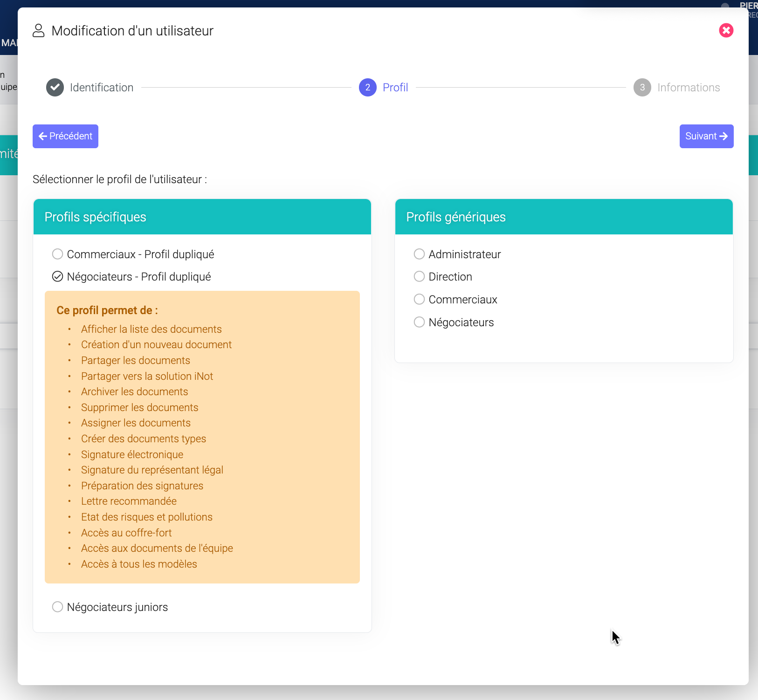Choose the generic Commerciaux profile
Viewport: 758px width, 700px height.
tap(419, 299)
